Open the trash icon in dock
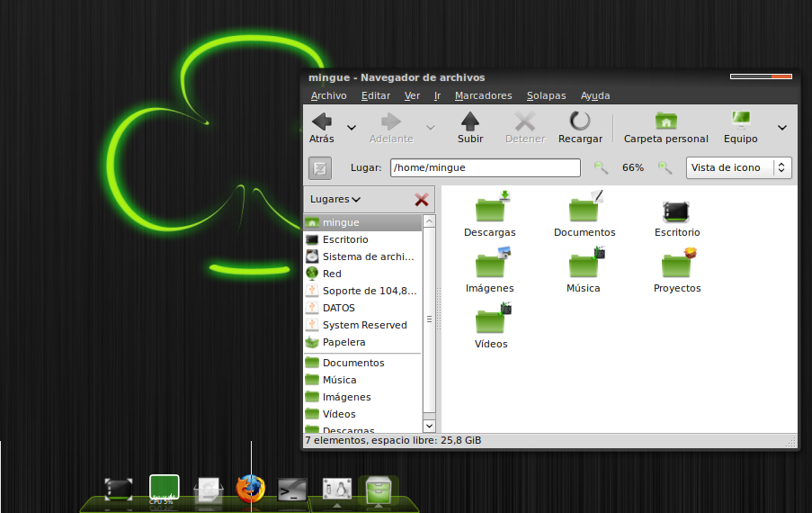 209,490
